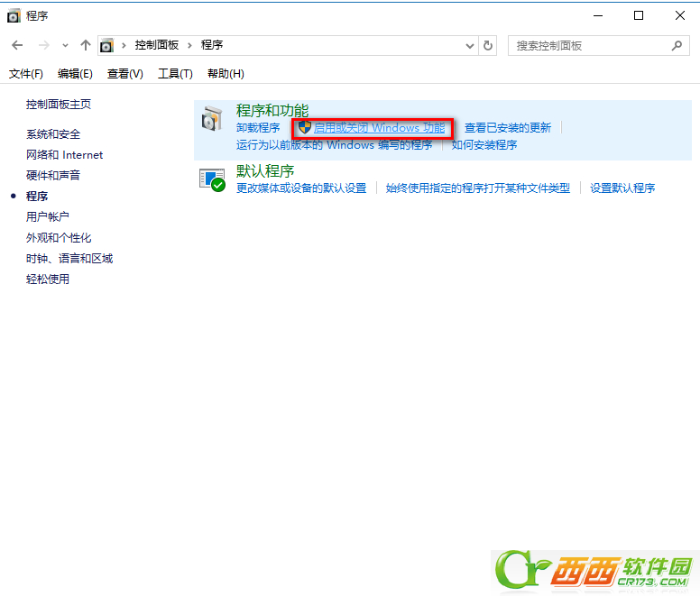This screenshot has width=700, height=596.
Task: Open 运行为以前版本的 Windows 编写的程序
Action: coord(335,144)
